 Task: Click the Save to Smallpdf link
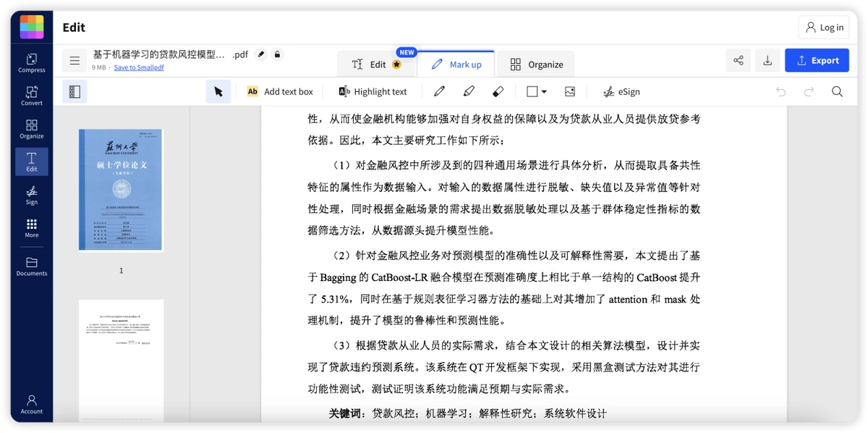tap(139, 67)
